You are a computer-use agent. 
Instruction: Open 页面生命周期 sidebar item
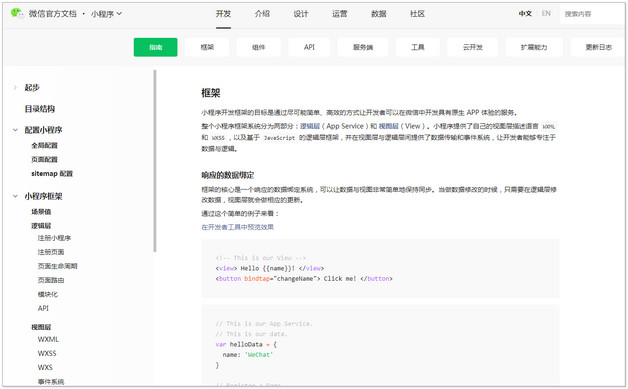coord(57,266)
